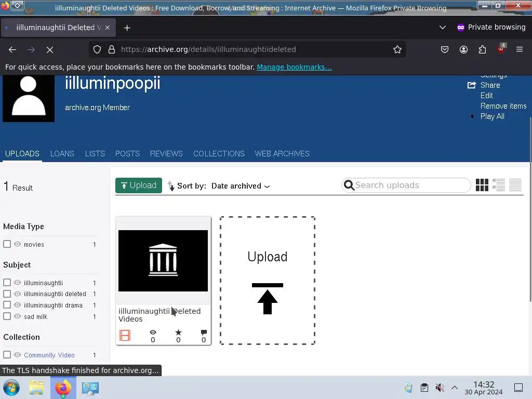Switch to the POSTS tab
This screenshot has height=399, width=532.
click(127, 154)
